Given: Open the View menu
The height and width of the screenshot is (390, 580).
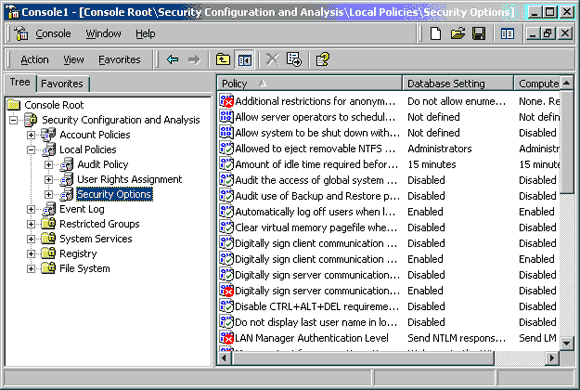Looking at the screenshot, I should (74, 60).
